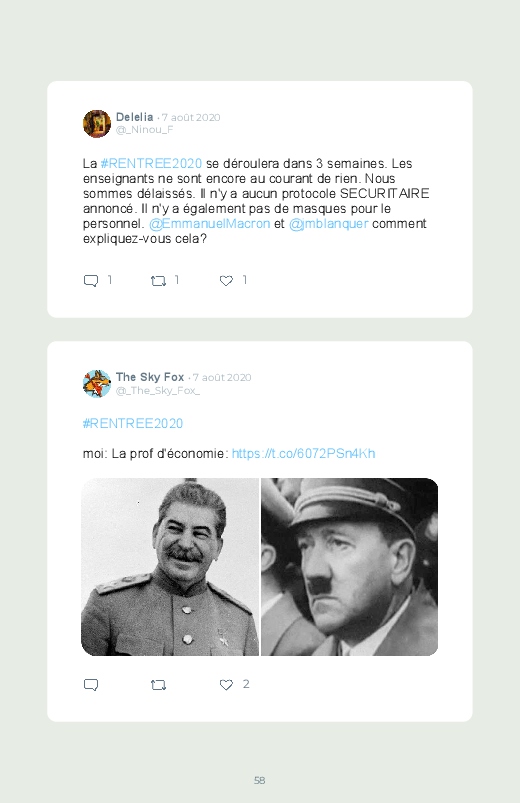Like The Sky Fox's tweet with the heart icon

coord(226,685)
